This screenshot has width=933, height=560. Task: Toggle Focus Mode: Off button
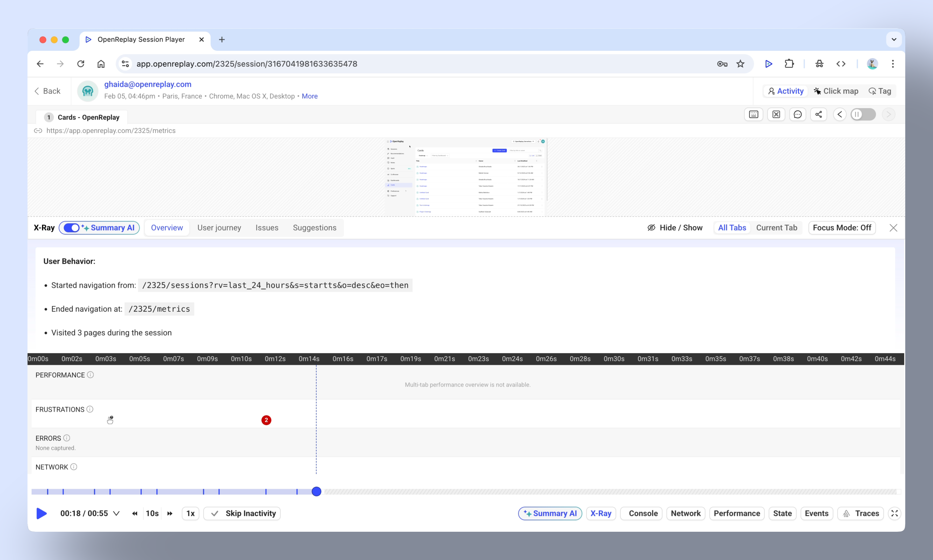click(842, 228)
